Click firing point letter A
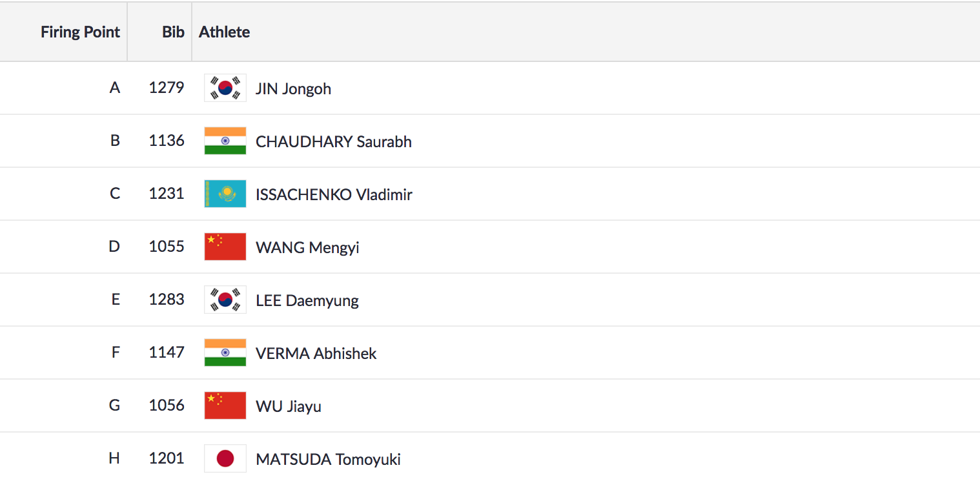This screenshot has width=980, height=492. (x=115, y=88)
